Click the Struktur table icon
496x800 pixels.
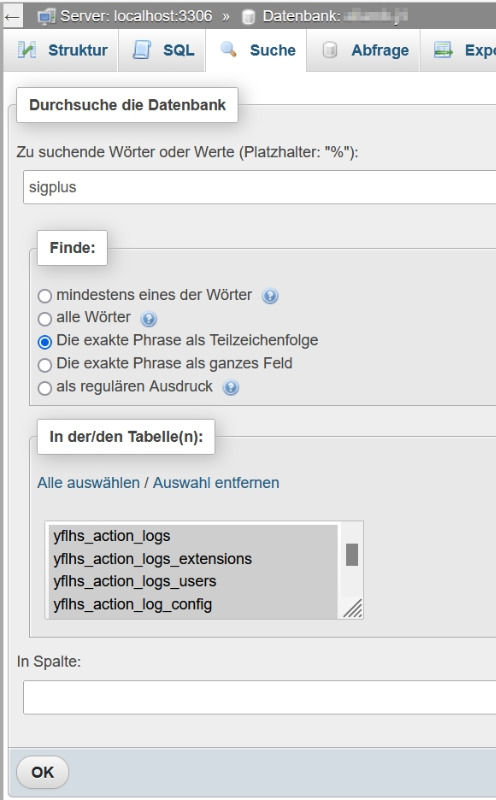27,50
